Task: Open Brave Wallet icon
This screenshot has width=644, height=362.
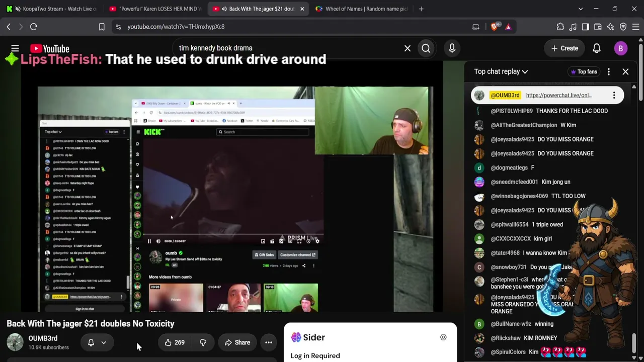Action: 598,27
